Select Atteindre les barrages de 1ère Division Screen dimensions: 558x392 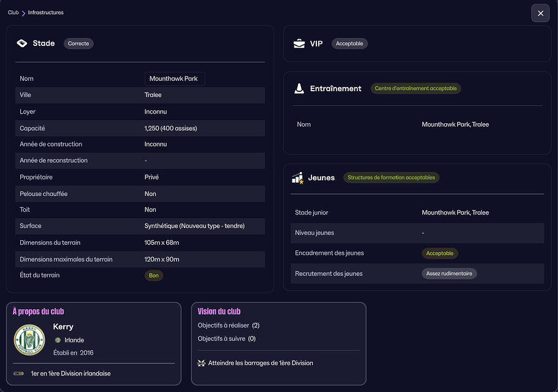coord(261,363)
